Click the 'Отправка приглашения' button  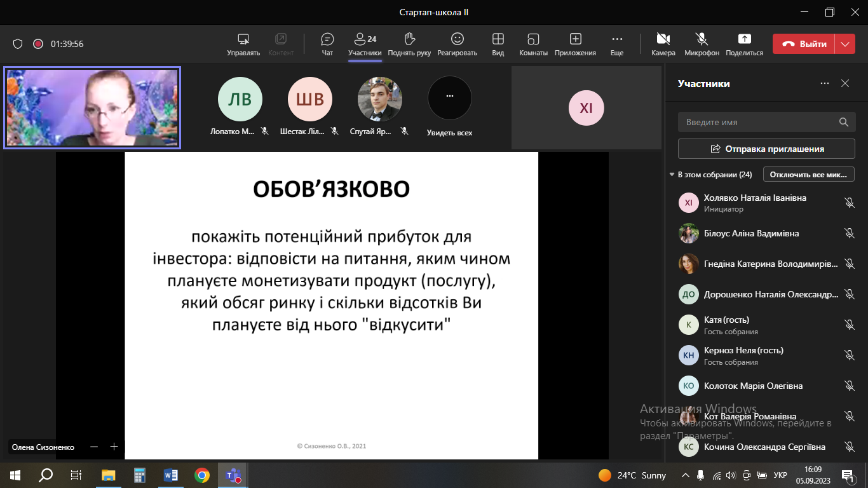click(766, 149)
